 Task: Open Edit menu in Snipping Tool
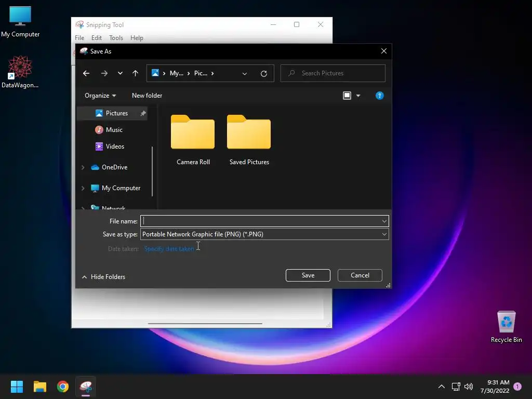coord(96,38)
